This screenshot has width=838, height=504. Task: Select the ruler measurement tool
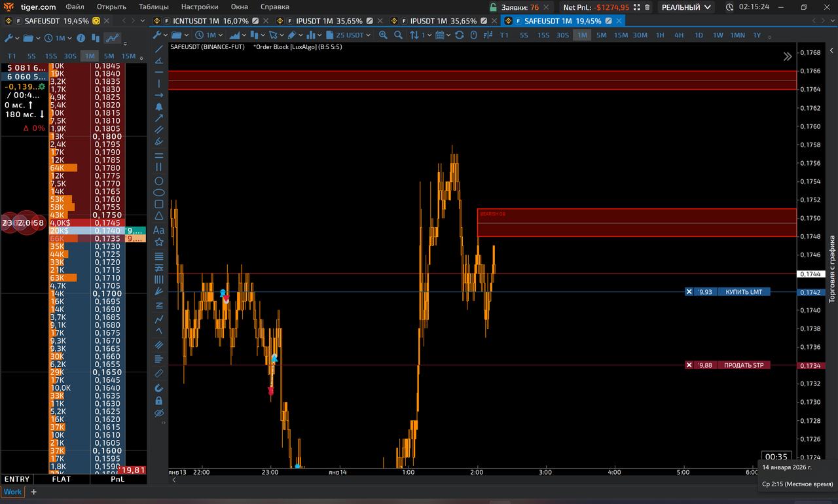pyautogui.click(x=158, y=374)
